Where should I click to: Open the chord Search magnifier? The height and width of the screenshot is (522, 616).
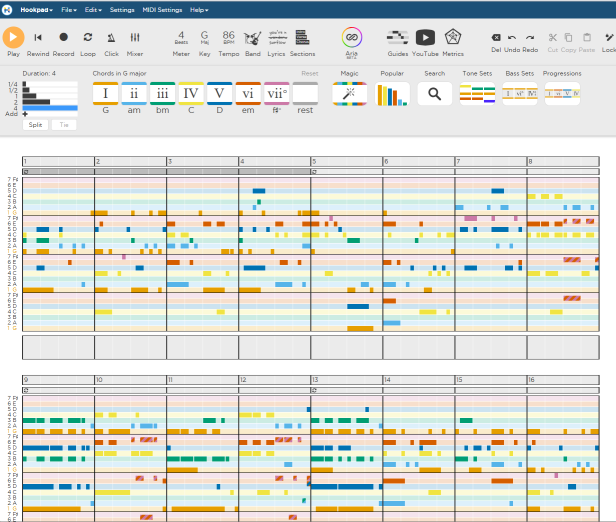point(434,93)
